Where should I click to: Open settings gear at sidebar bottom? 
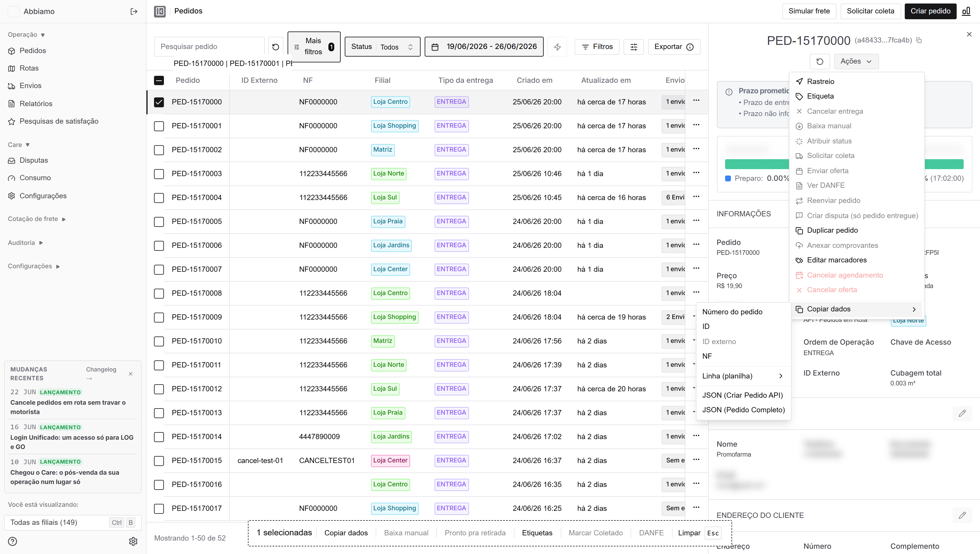(x=133, y=541)
